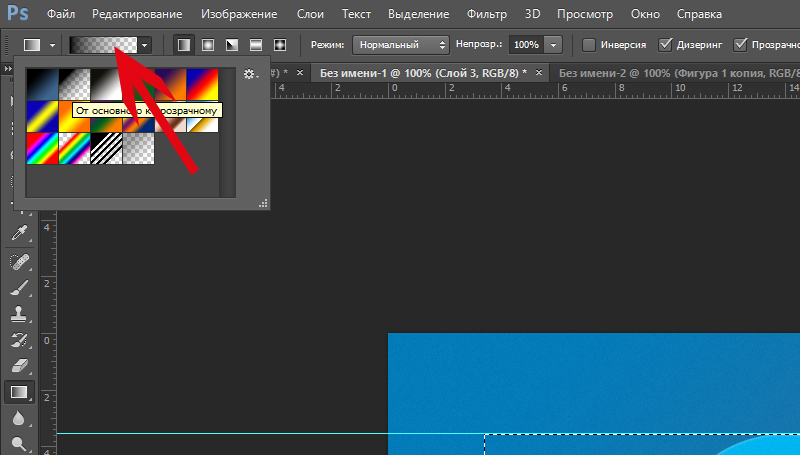Click the opacity 100% input field
The width and height of the screenshot is (800, 455).
tap(525, 45)
